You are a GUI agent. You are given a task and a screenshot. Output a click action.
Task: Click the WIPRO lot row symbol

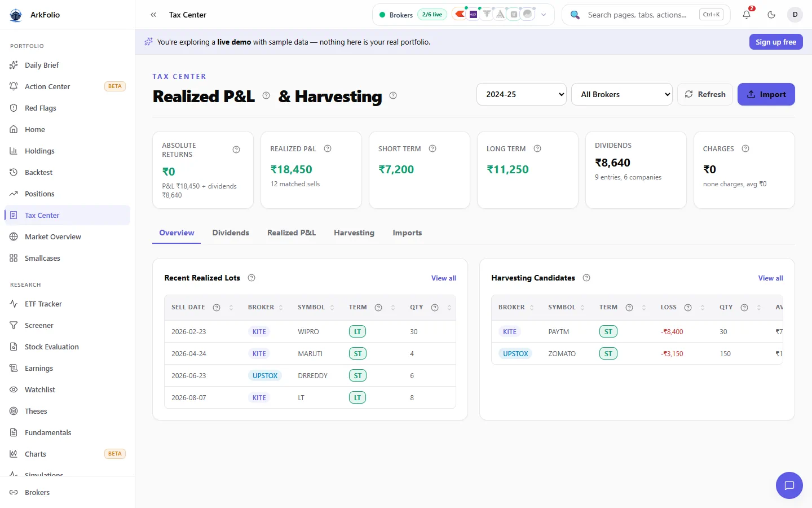coord(308,332)
